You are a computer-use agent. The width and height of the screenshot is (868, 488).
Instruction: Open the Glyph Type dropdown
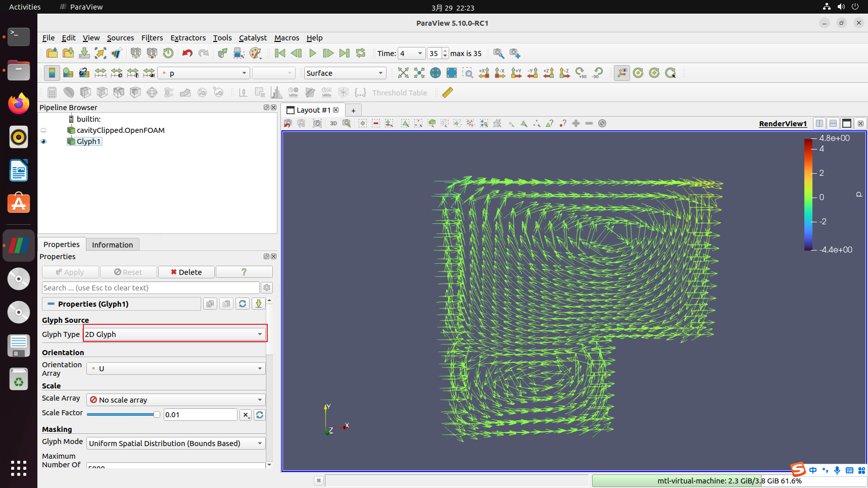click(x=174, y=334)
